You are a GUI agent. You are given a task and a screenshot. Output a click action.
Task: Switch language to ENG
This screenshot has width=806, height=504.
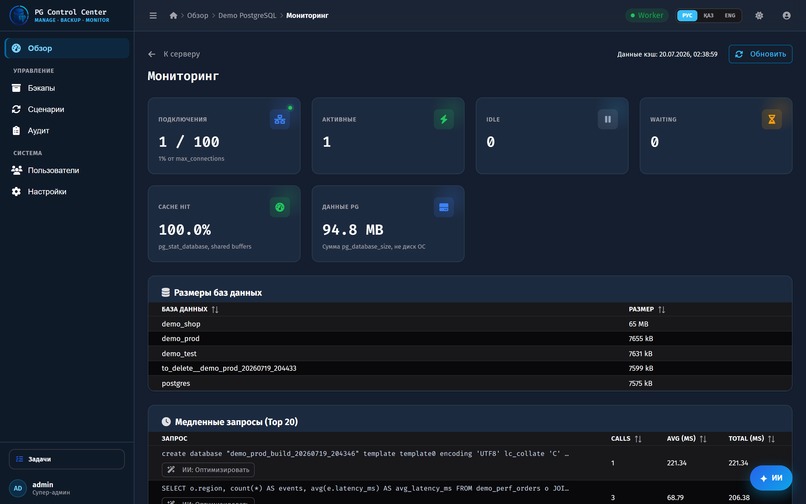[730, 15]
